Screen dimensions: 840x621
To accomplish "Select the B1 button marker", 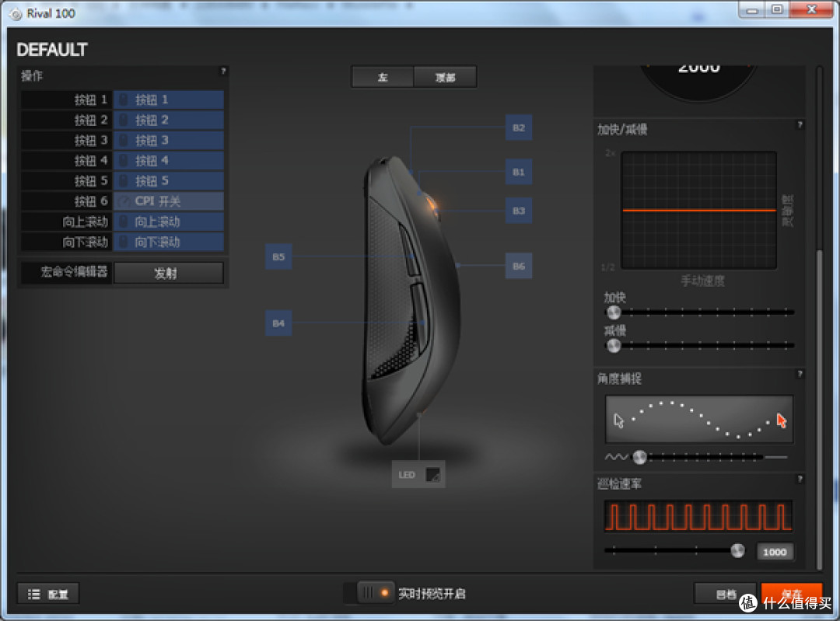I will pos(519,172).
